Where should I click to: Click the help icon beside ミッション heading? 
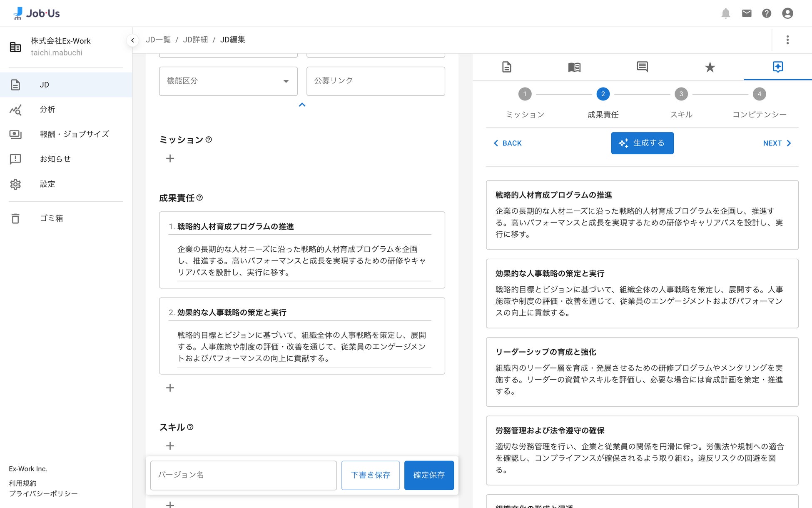[x=209, y=140]
